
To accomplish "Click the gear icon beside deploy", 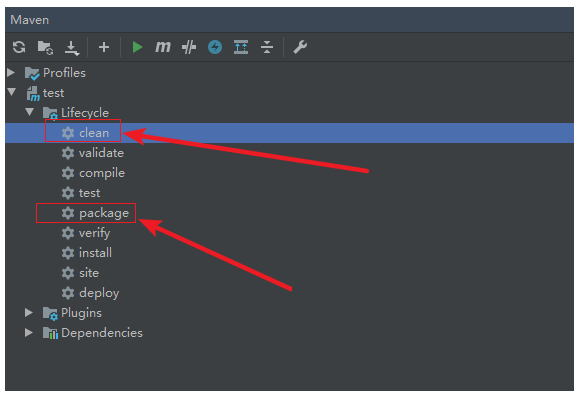I will coord(68,293).
